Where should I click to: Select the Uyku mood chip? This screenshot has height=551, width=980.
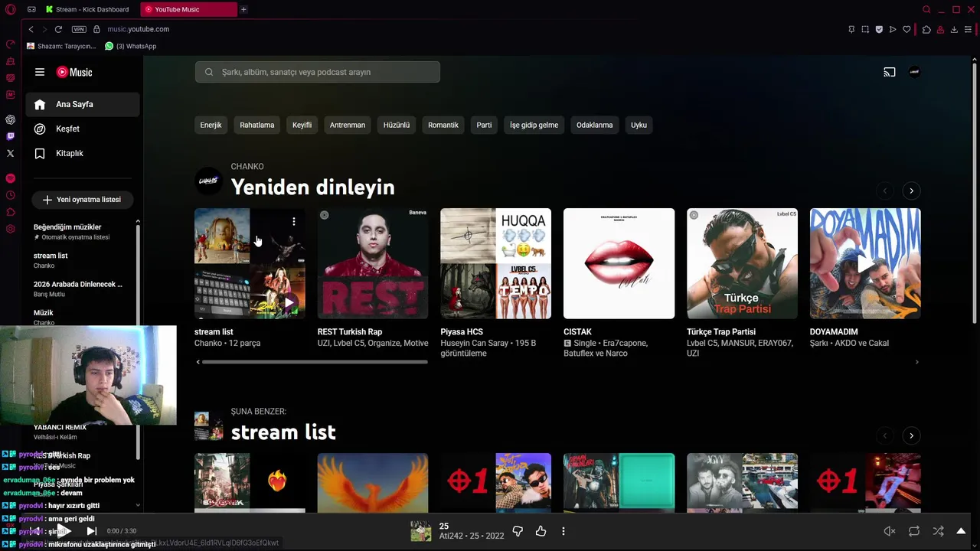pyautogui.click(x=639, y=125)
